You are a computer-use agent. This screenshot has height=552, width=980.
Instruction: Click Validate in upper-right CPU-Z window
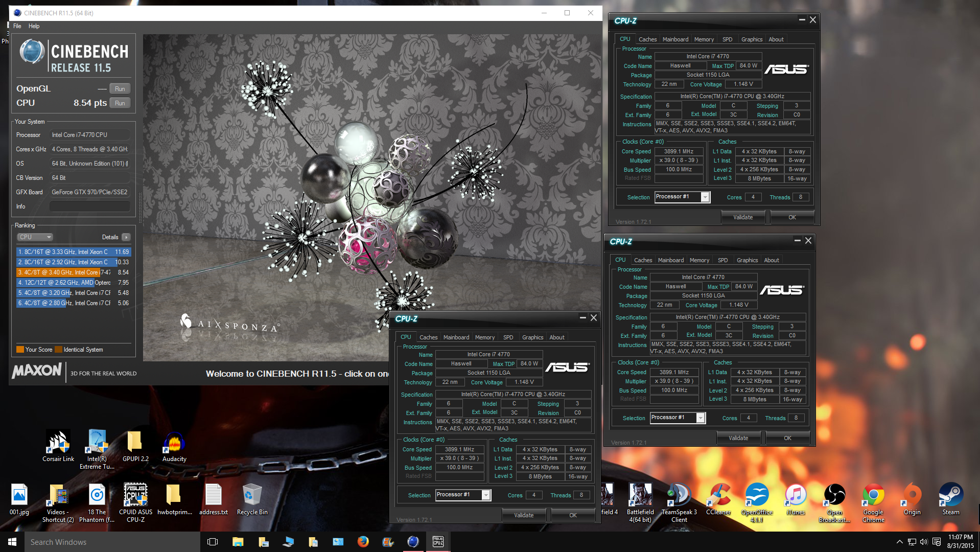(x=743, y=217)
